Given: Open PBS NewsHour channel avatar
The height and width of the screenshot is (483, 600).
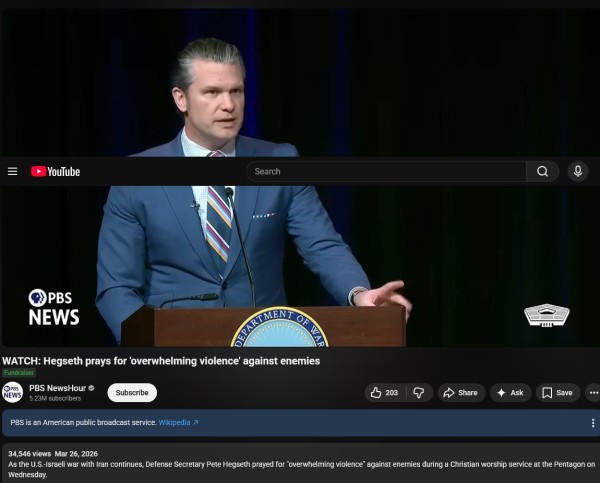Looking at the screenshot, I should [13, 392].
